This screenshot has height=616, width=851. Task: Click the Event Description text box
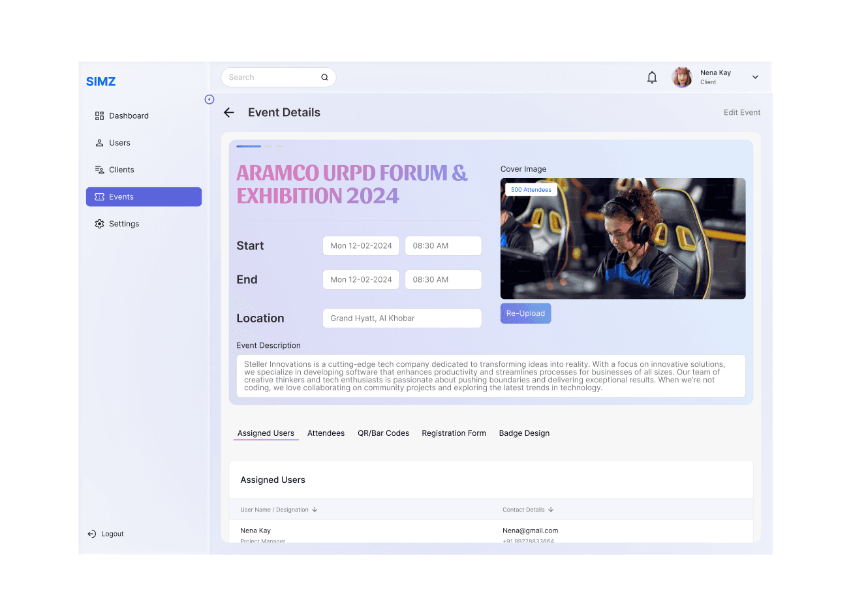pos(491,376)
